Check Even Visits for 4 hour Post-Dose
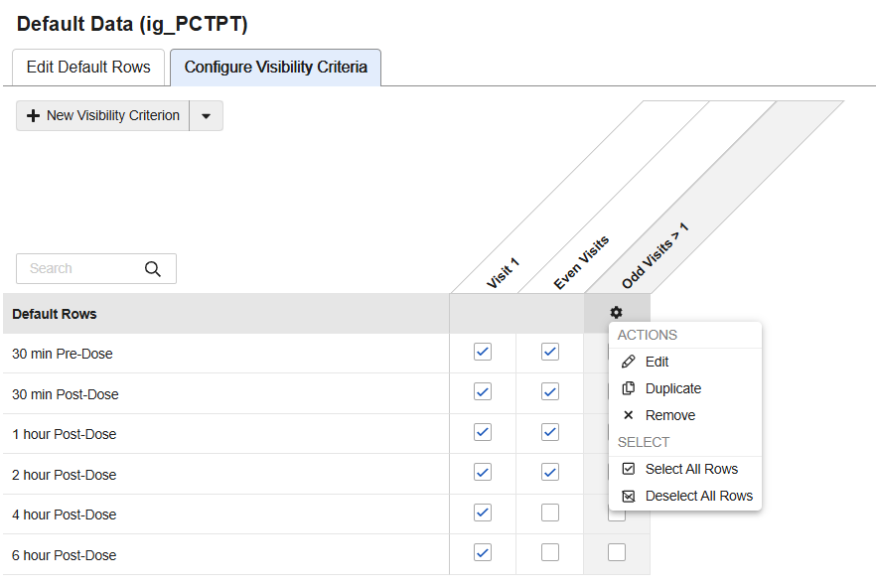Screen dimensions: 876x588 [550, 513]
